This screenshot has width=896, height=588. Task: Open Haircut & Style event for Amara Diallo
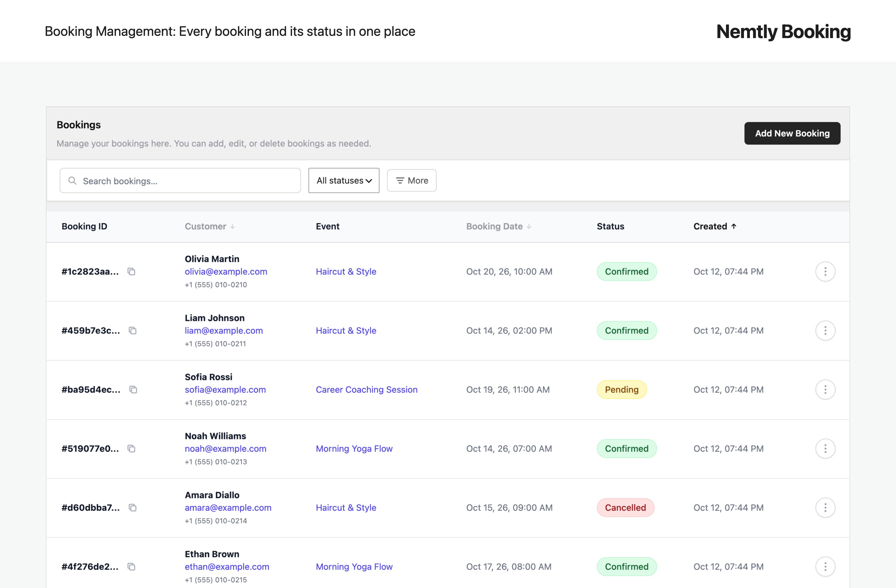click(346, 508)
